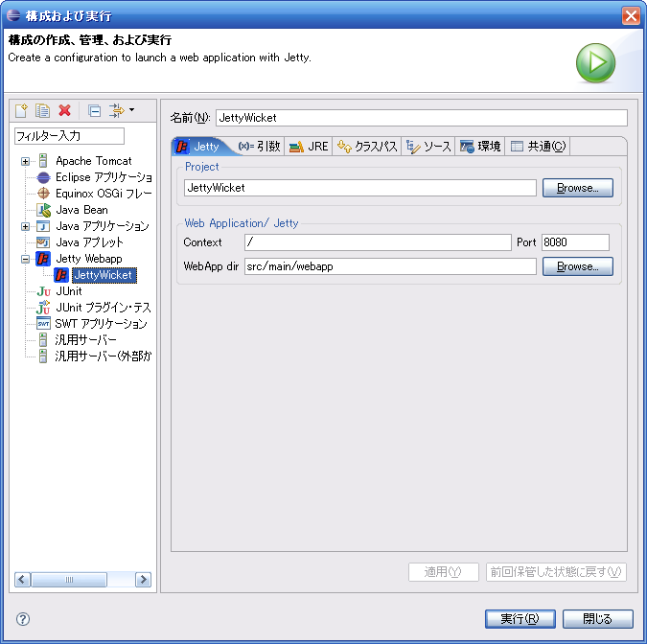Click the green run arrow image
The image size is (647, 644).
click(x=595, y=63)
